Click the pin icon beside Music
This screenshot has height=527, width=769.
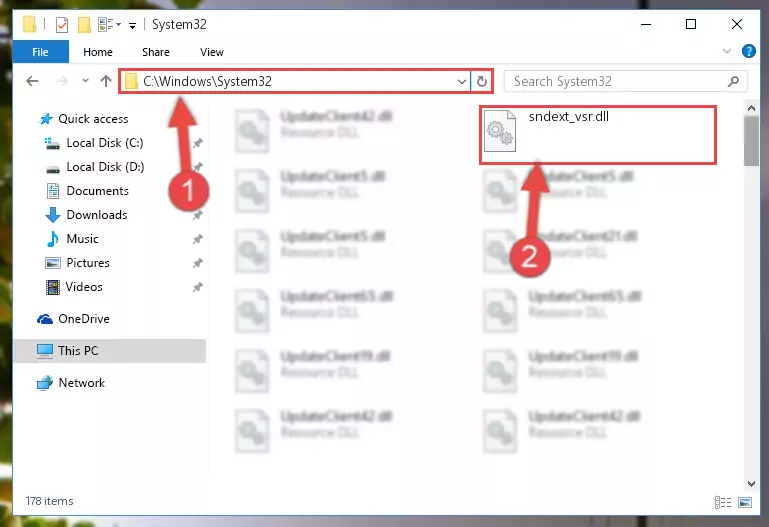(x=197, y=239)
